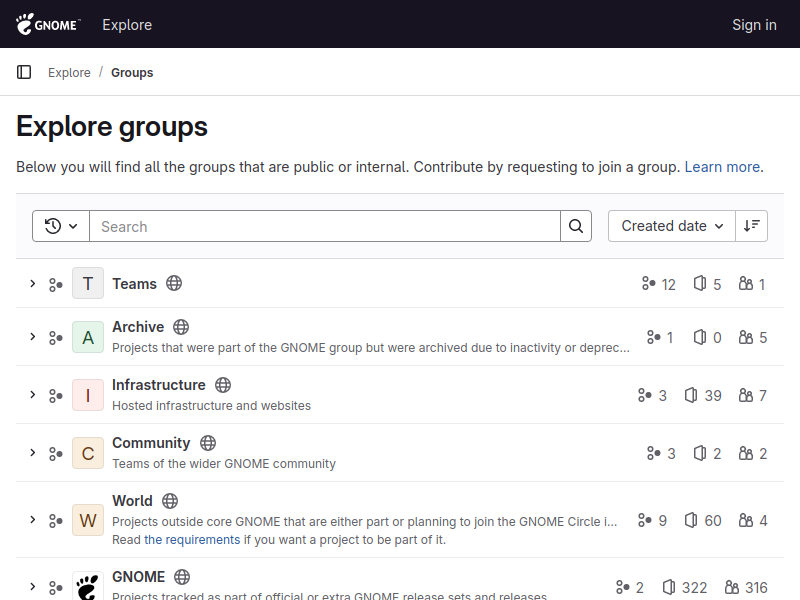Click the public globe icon beside GNOME
The width and height of the screenshot is (800, 600).
(182, 577)
